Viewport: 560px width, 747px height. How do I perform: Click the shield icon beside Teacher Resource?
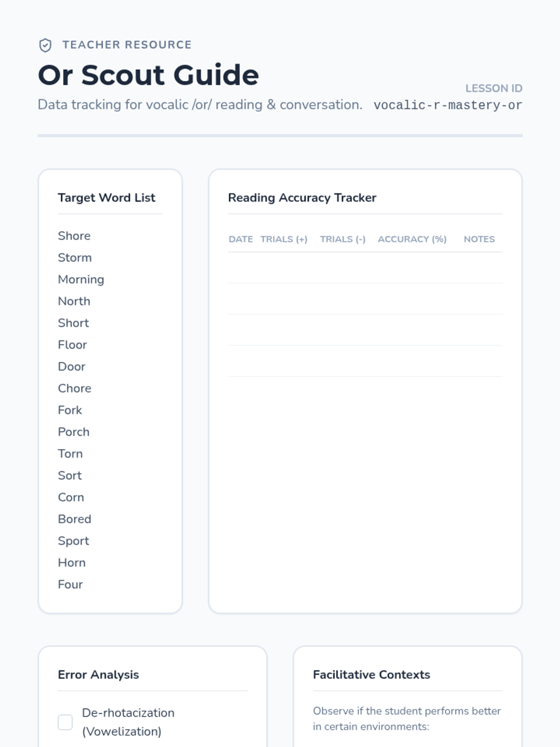[x=45, y=45]
